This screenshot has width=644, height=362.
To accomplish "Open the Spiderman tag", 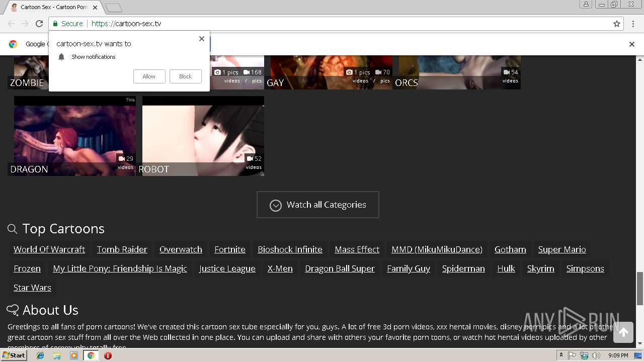I will [x=463, y=268].
